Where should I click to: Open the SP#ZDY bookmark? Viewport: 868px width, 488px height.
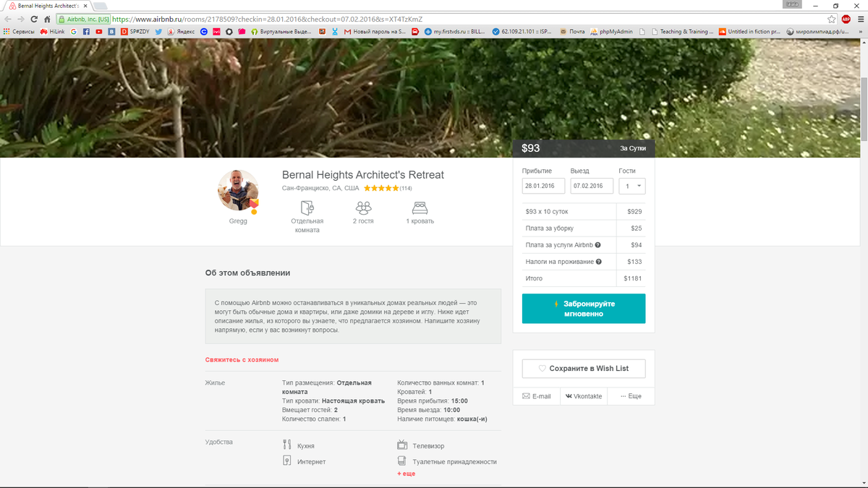point(135,32)
